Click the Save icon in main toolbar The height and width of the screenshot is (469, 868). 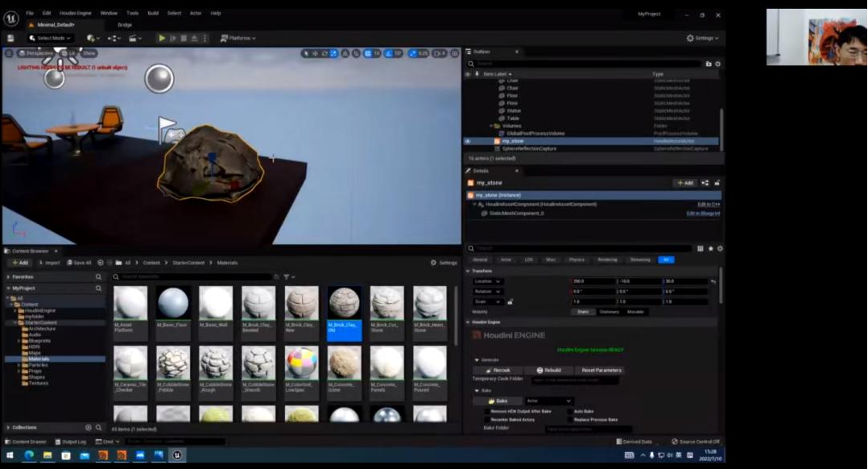pos(10,38)
